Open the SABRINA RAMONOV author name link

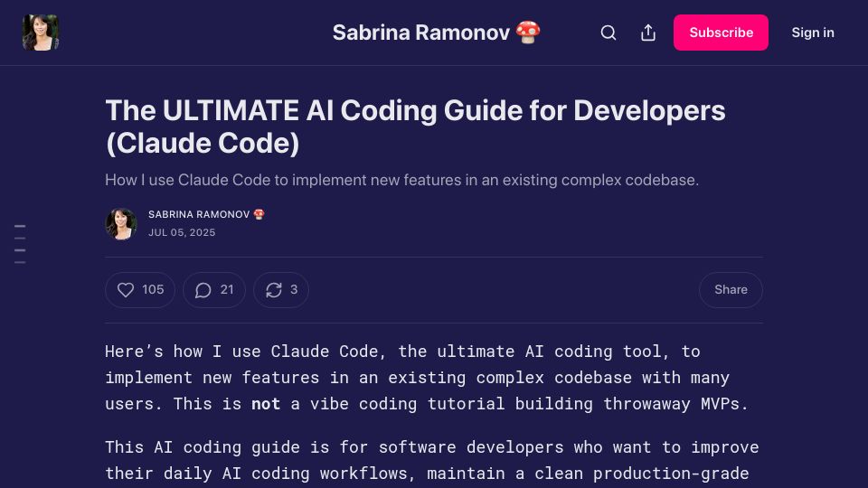click(x=206, y=215)
